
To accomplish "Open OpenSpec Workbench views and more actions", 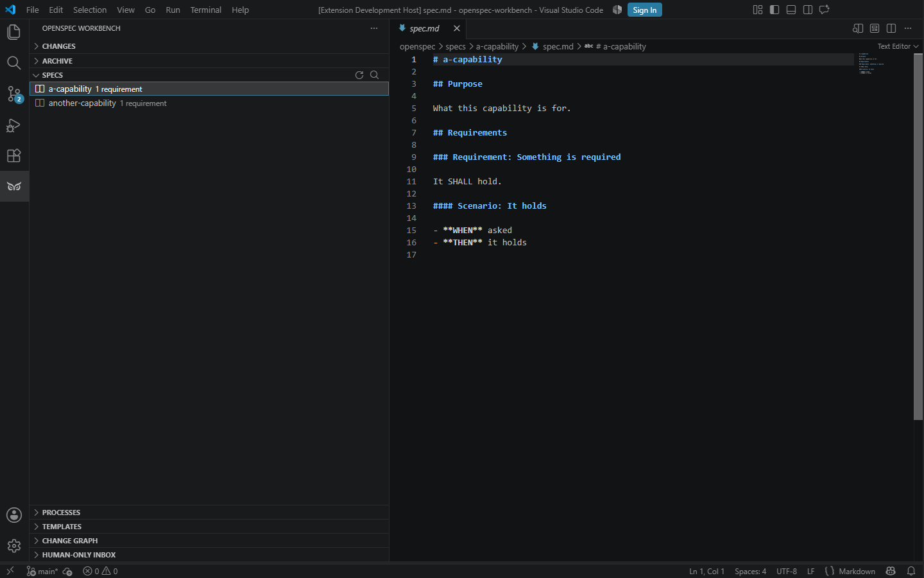I will 374,28.
